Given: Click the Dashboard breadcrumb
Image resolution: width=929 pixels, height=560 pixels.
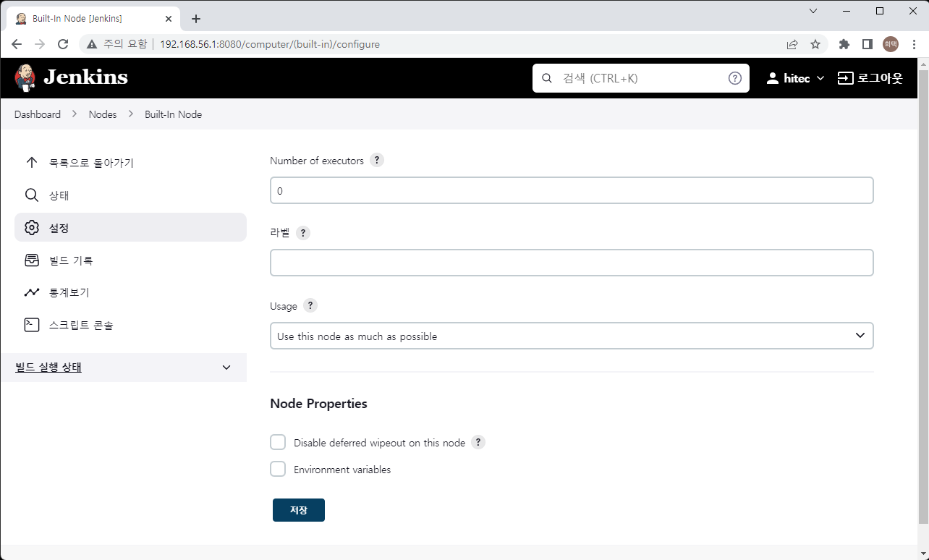Looking at the screenshot, I should pyautogui.click(x=38, y=114).
